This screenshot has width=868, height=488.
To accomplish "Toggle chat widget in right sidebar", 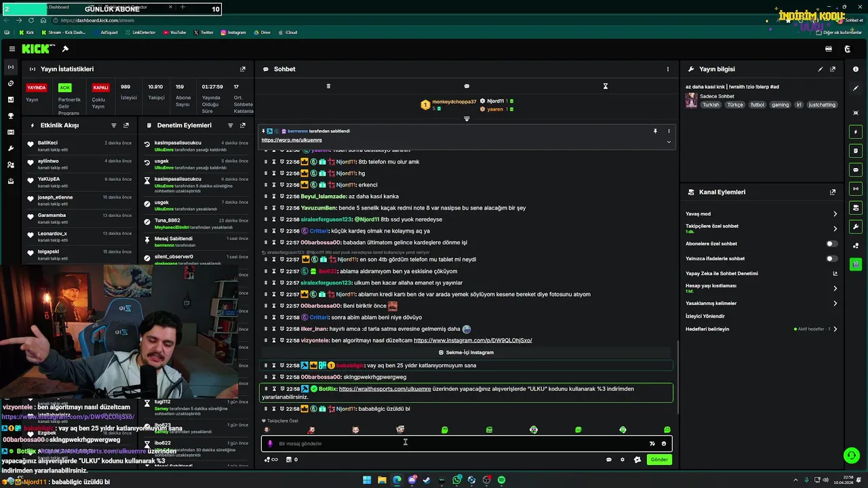I will (x=856, y=169).
